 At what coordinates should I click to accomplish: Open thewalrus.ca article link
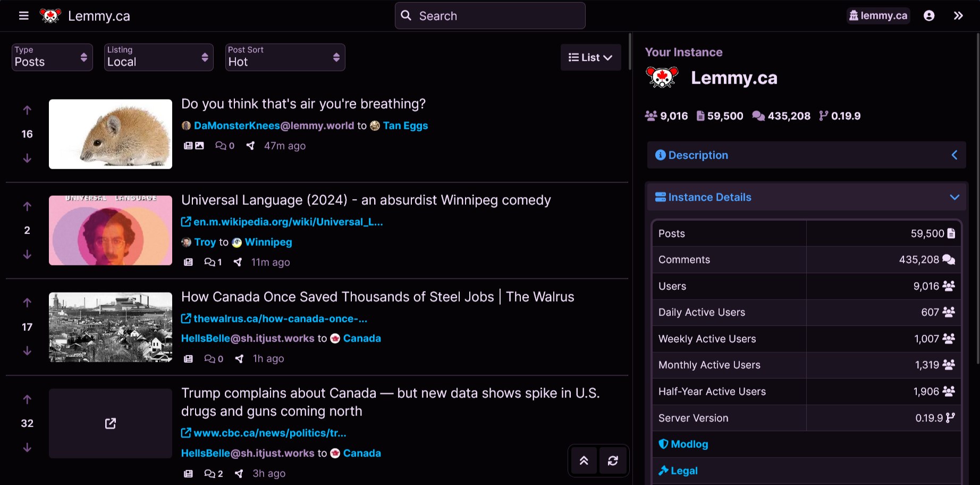tap(274, 319)
